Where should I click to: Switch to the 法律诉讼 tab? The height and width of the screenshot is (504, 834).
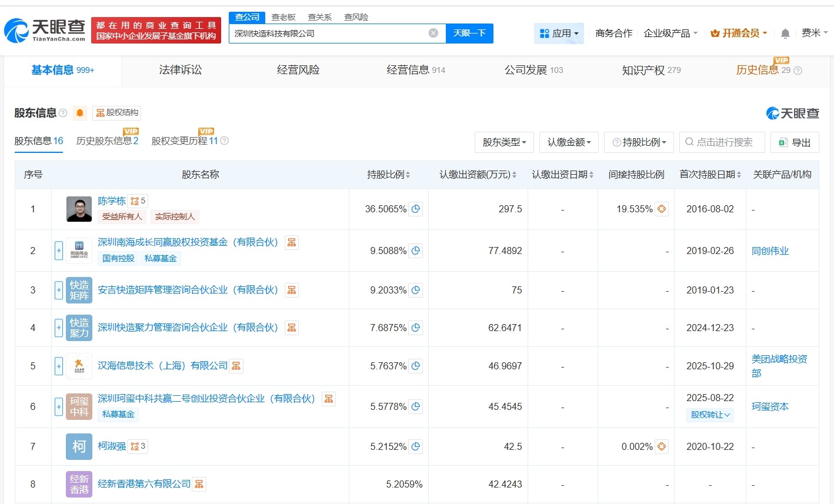tap(180, 69)
